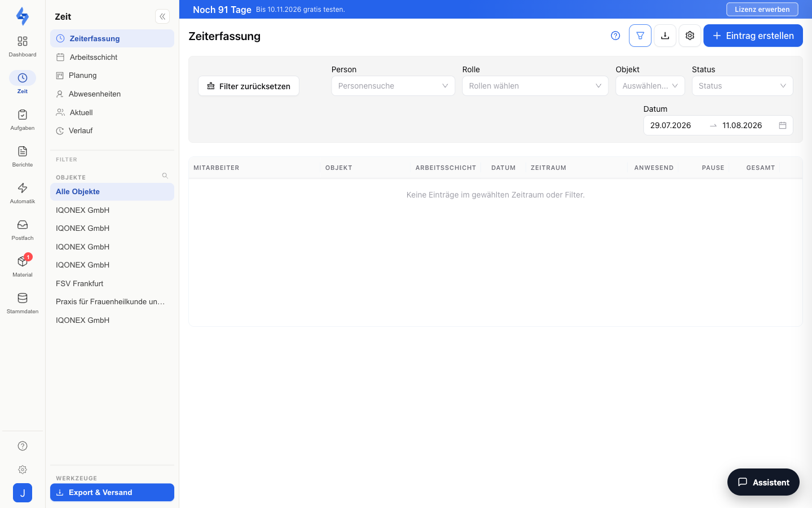Edit start date 29.07.2026
The width and height of the screenshot is (812, 508).
(670, 125)
